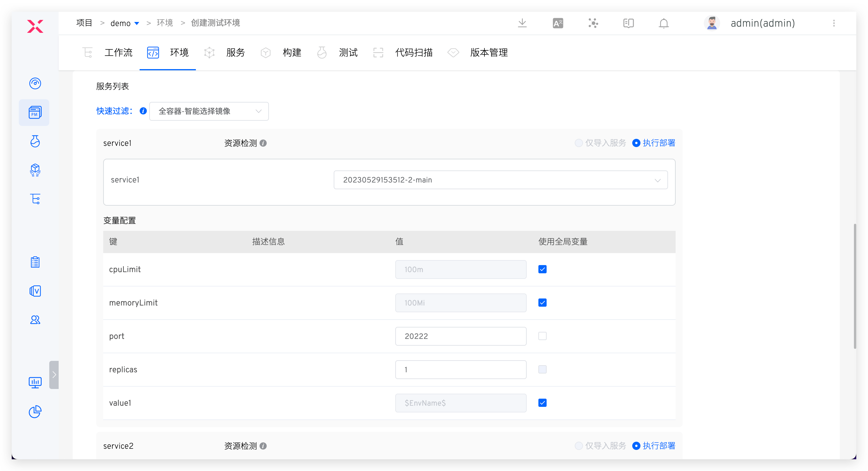This screenshot has width=868, height=471.
Task: Click the delivery package icon in sidebar
Action: point(35,170)
